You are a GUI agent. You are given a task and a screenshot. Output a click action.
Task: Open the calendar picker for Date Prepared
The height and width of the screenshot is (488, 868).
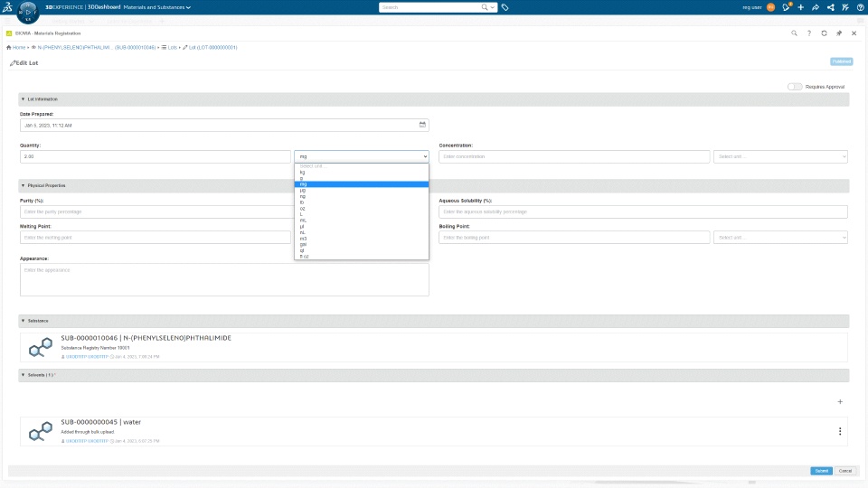pos(422,125)
